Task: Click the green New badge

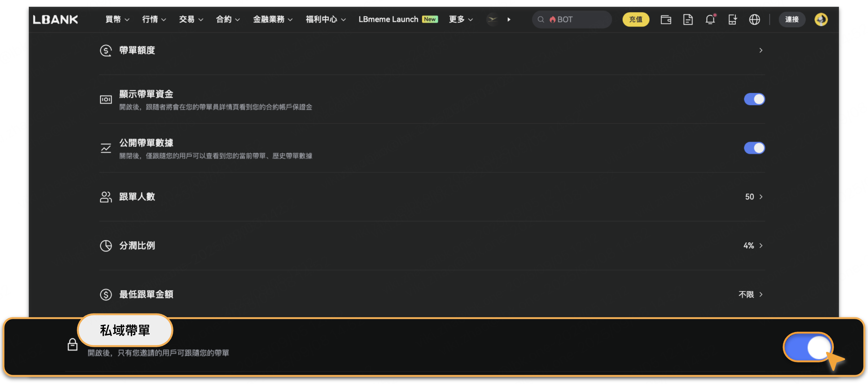Action: (x=430, y=19)
